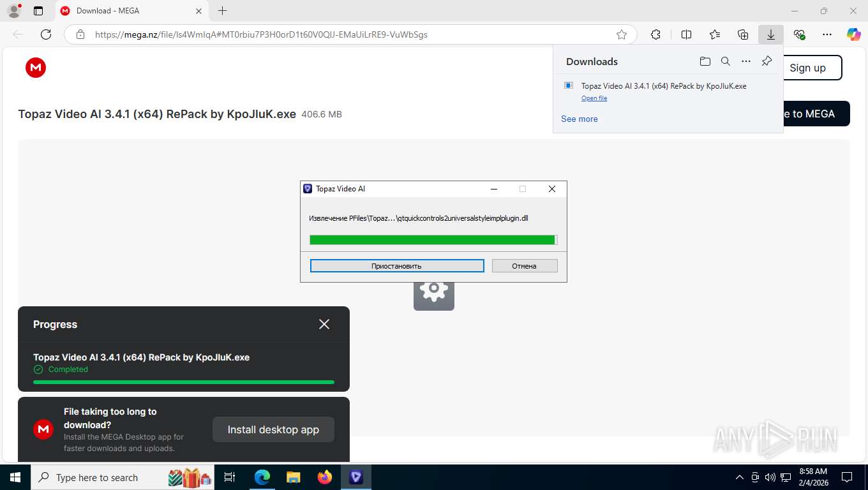Viewport: 868px width, 490px height.
Task: Click the Topaz Video AI title bar icon
Action: point(308,189)
